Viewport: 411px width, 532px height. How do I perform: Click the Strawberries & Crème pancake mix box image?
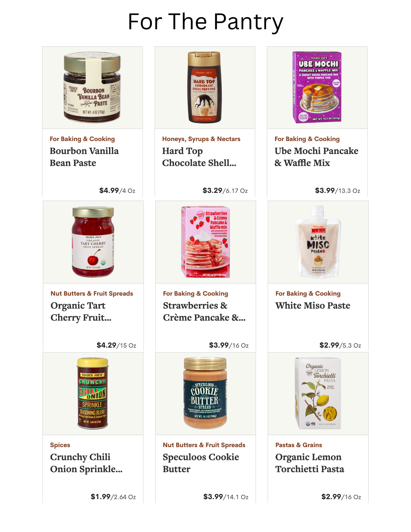[x=205, y=242]
